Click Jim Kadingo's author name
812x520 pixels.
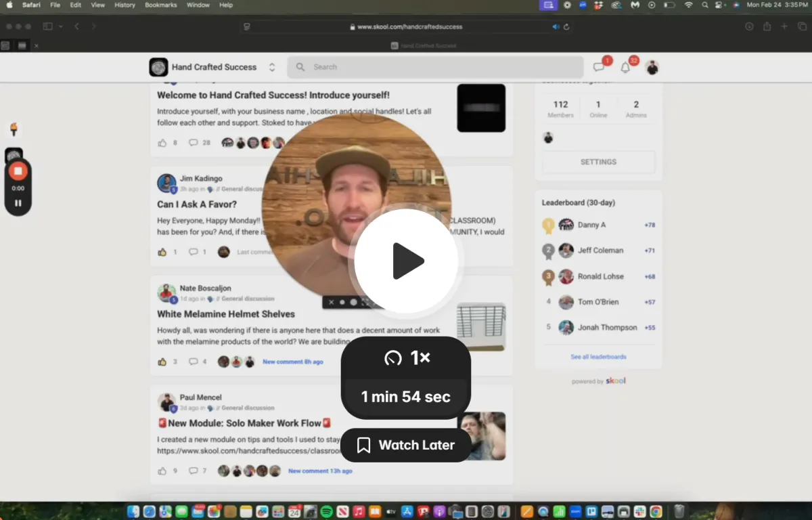pyautogui.click(x=201, y=179)
